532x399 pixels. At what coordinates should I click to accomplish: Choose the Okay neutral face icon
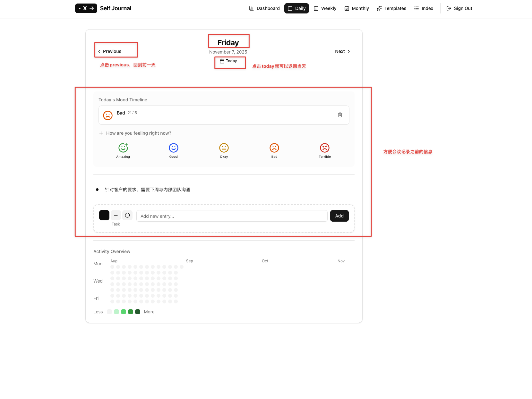point(224,148)
